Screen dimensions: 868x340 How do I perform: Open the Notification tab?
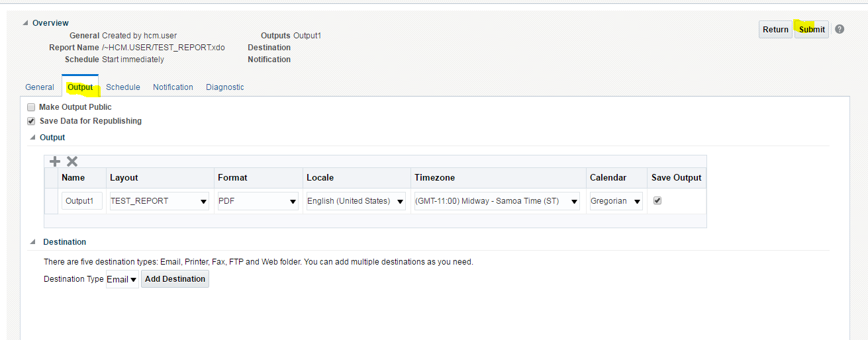coord(173,87)
